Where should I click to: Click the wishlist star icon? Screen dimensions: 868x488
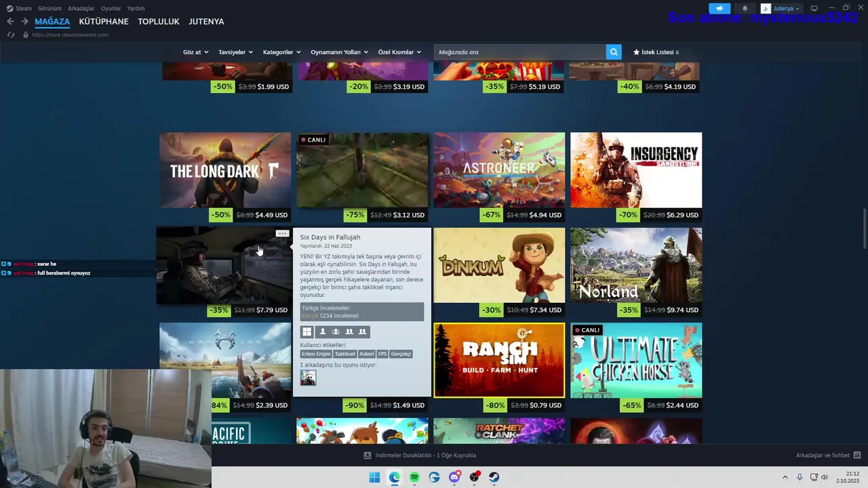[636, 52]
